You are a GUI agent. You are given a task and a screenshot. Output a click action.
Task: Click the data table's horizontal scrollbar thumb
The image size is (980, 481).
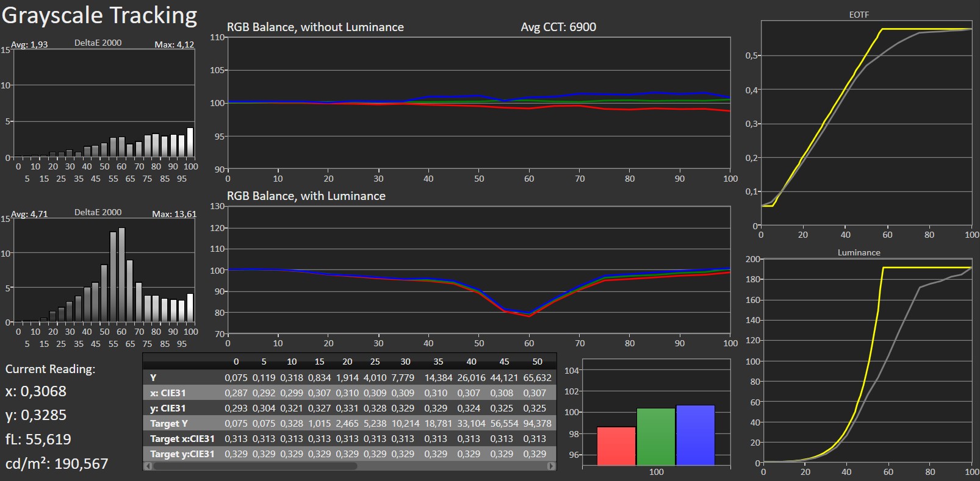point(254,466)
